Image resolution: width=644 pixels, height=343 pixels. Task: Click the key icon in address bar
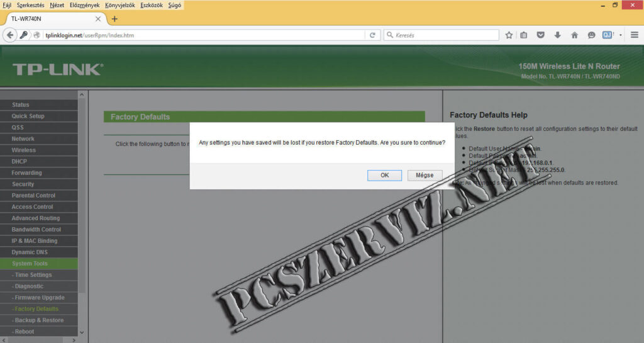24,35
